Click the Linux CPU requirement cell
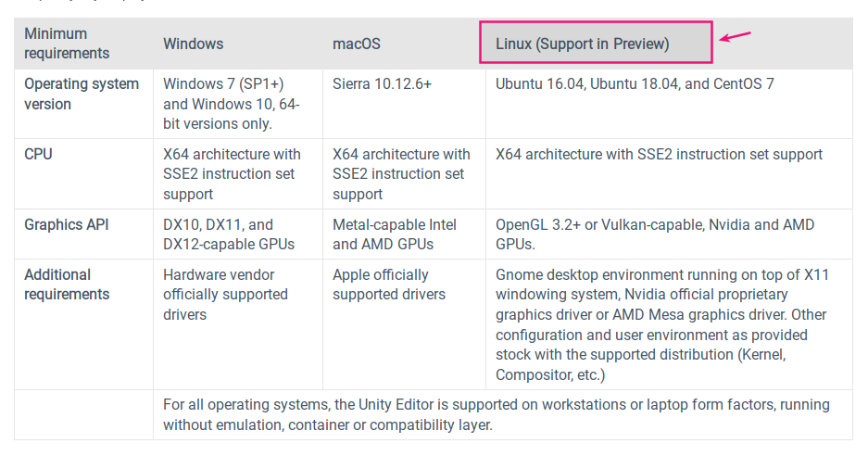Screen dimensions: 868x456 pyautogui.click(x=659, y=154)
